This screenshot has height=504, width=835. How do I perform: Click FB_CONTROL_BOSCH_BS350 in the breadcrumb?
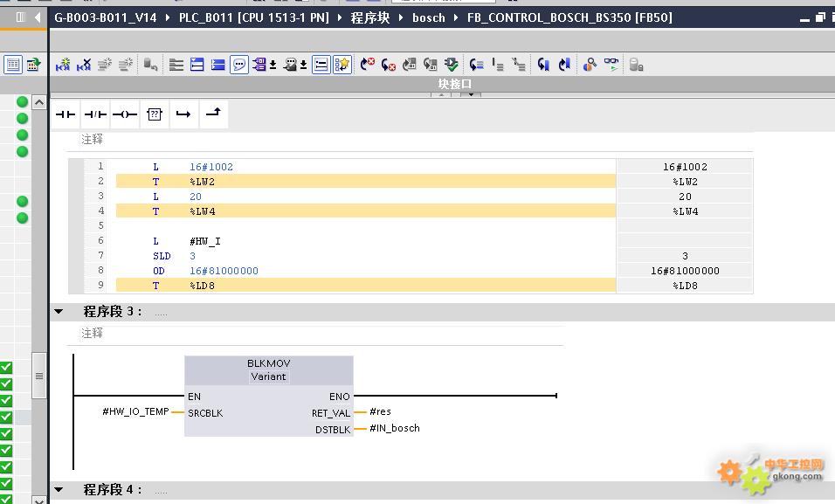(x=569, y=17)
